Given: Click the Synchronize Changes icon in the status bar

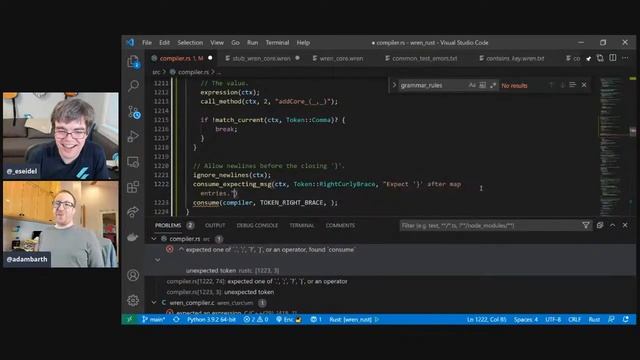Looking at the screenshot, I should pyautogui.click(x=176, y=320).
